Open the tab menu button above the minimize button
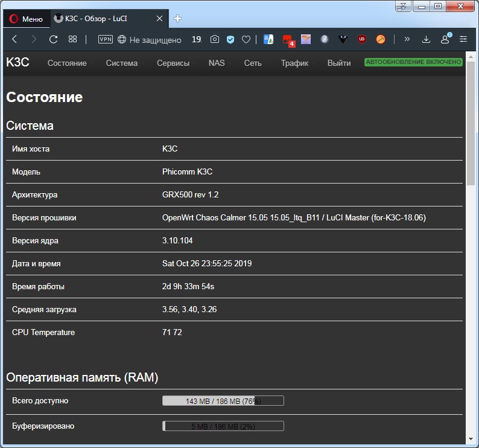Viewport: 479px width, 448px height. coord(403,7)
